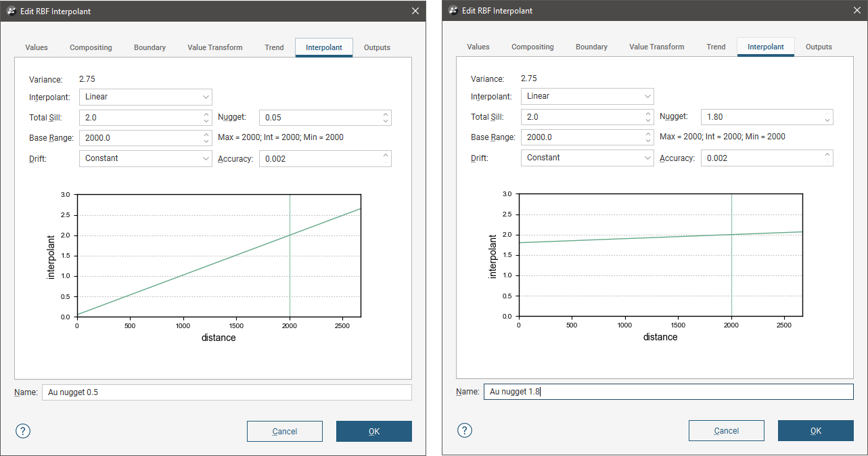Click the app icon in left dialog title bar
This screenshot has width=868, height=456.
click(12, 11)
